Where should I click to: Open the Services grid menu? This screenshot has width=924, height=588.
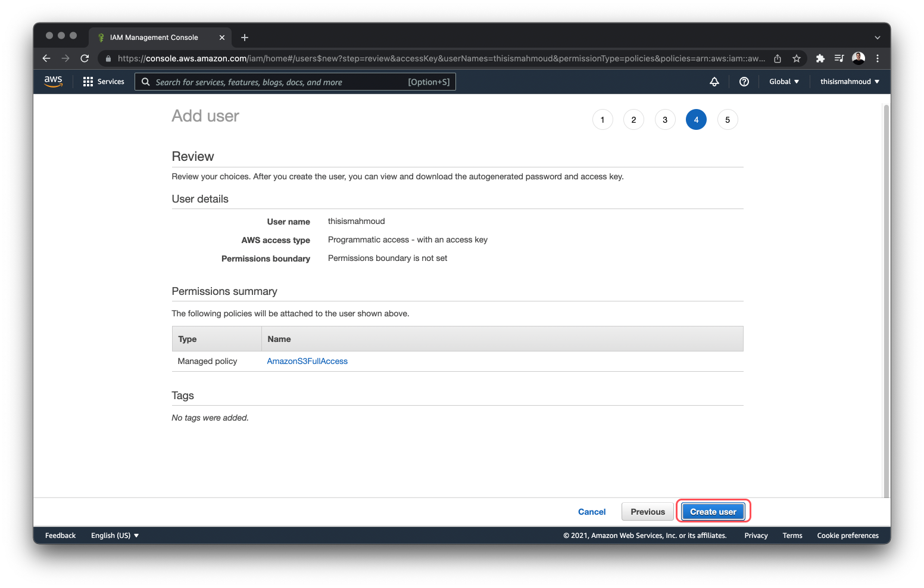[x=104, y=82]
